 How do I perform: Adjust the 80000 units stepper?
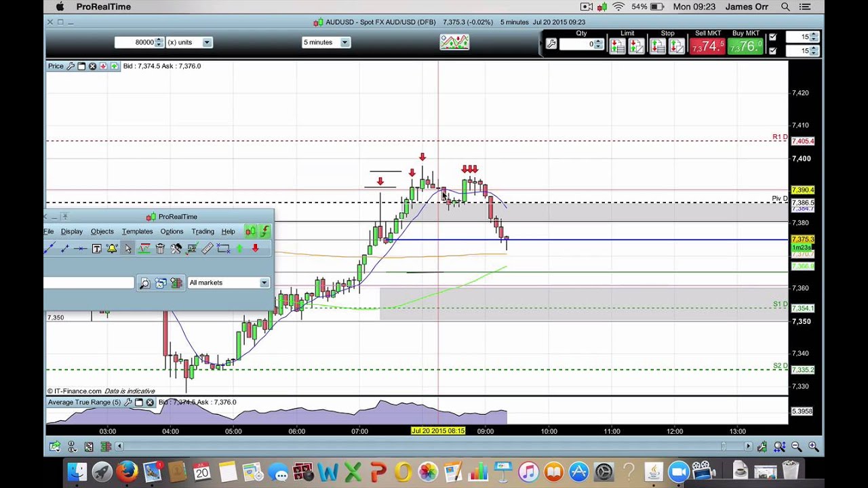[x=159, y=42]
